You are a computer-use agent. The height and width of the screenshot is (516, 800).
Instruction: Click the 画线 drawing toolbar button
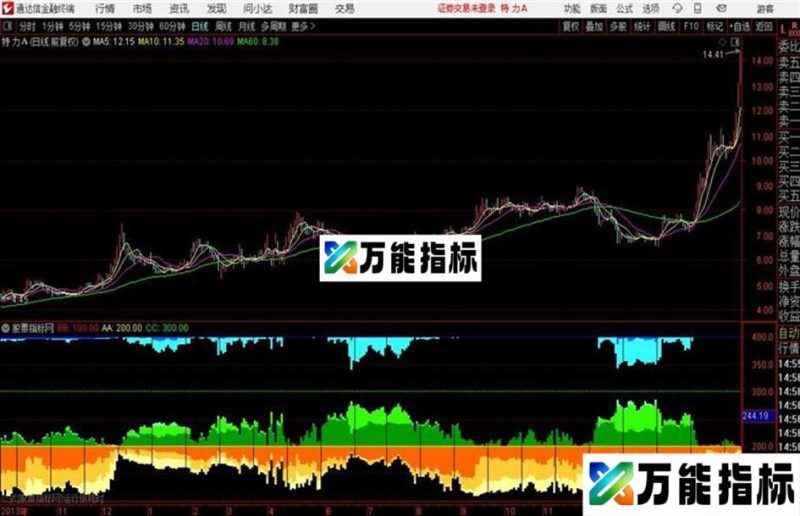[666, 27]
